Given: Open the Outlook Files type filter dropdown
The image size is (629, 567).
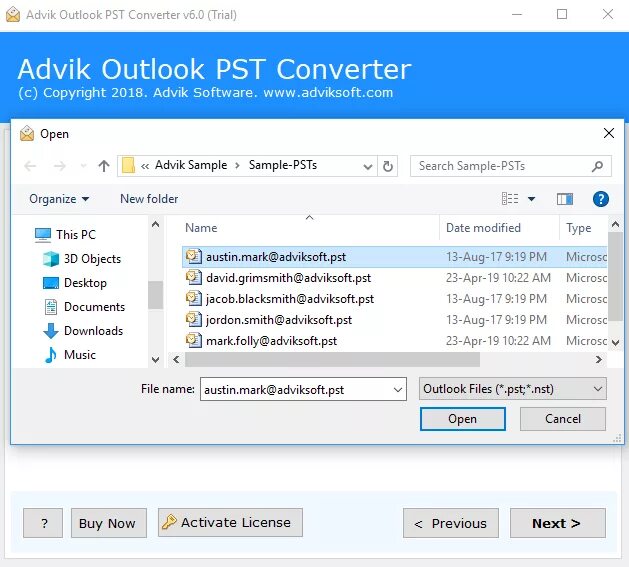Looking at the screenshot, I should [513, 389].
